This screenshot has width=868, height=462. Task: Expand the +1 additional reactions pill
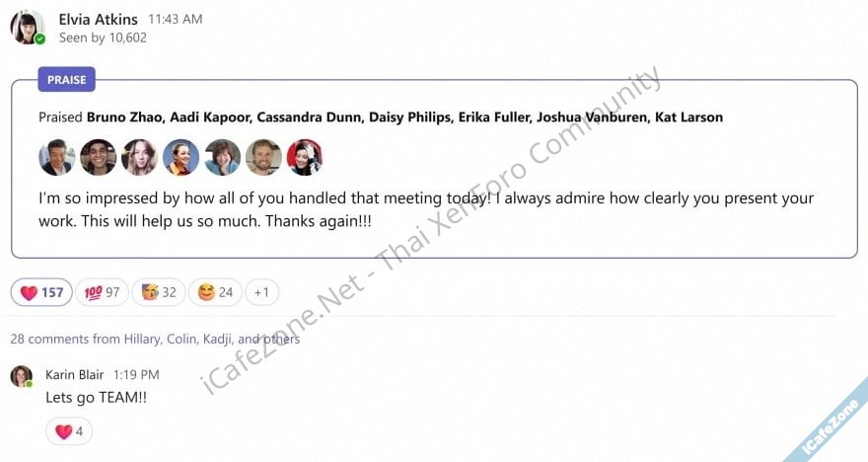click(x=261, y=292)
